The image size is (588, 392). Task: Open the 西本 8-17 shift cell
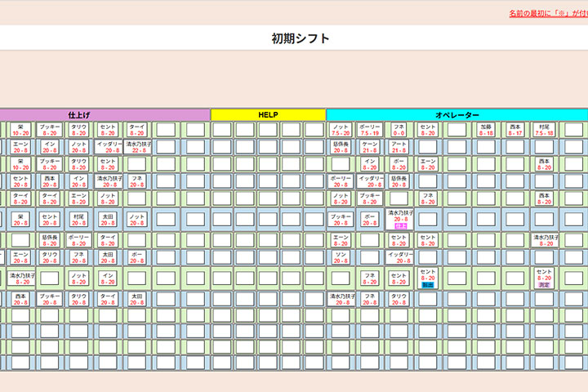[514, 129]
